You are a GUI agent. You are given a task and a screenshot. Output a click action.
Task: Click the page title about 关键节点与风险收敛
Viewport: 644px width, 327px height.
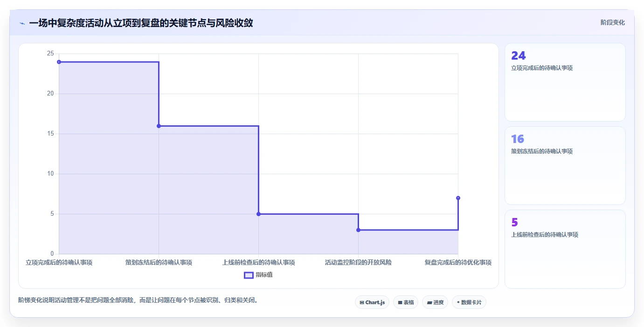click(x=141, y=23)
